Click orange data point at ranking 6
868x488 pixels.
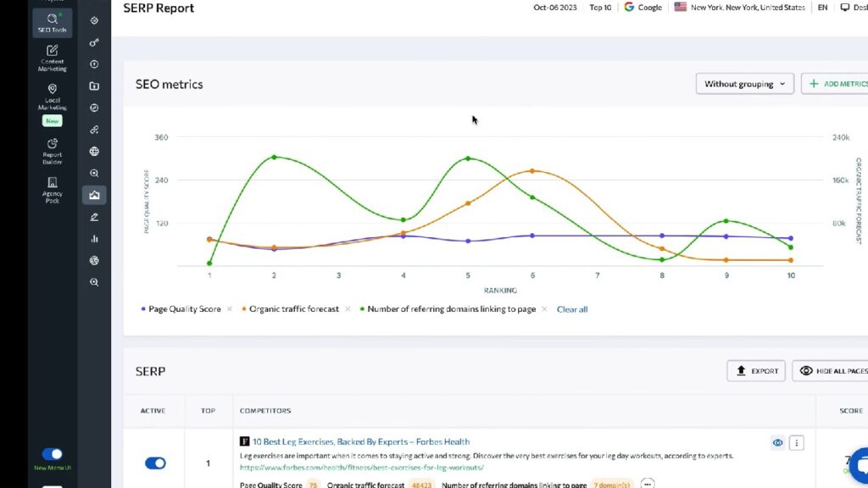[x=532, y=171]
